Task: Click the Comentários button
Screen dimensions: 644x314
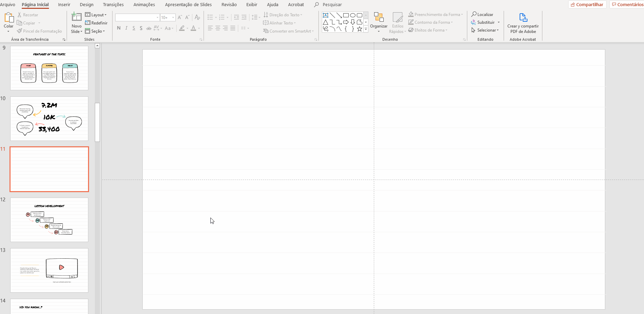Action: pos(627,4)
